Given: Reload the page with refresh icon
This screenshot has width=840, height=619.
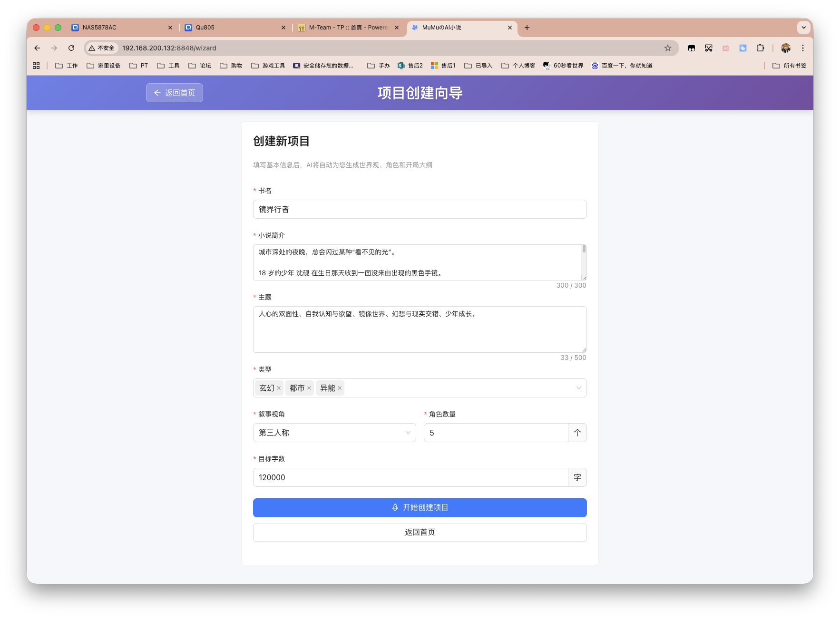Looking at the screenshot, I should point(71,48).
